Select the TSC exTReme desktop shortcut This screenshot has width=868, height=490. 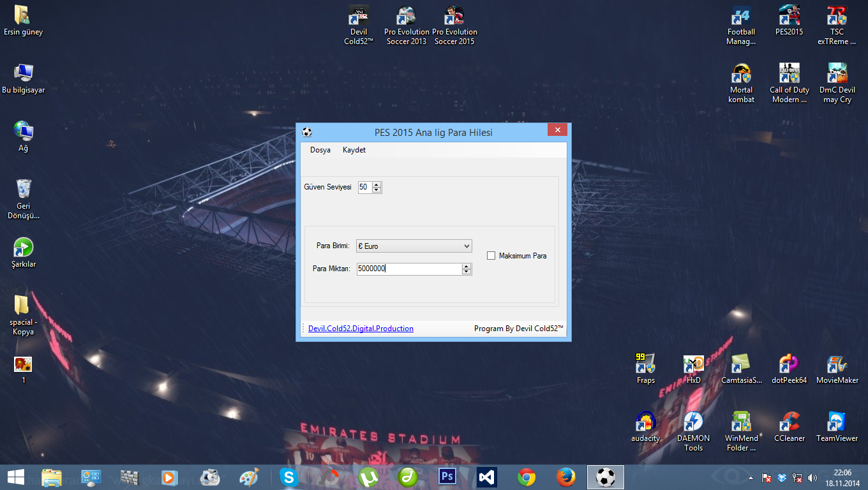[x=837, y=26]
